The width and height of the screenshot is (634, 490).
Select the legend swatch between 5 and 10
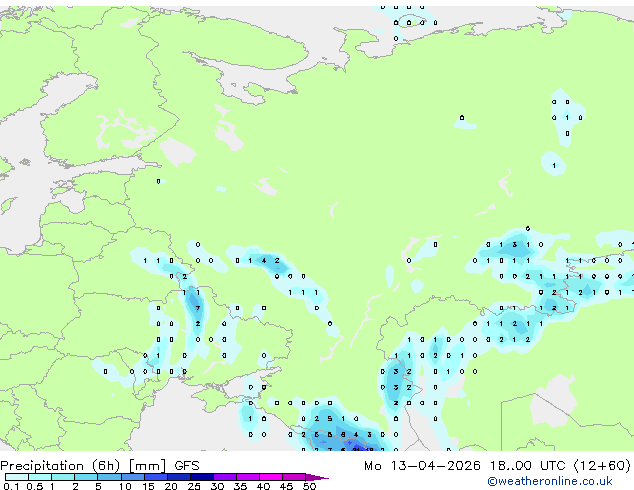point(110,477)
